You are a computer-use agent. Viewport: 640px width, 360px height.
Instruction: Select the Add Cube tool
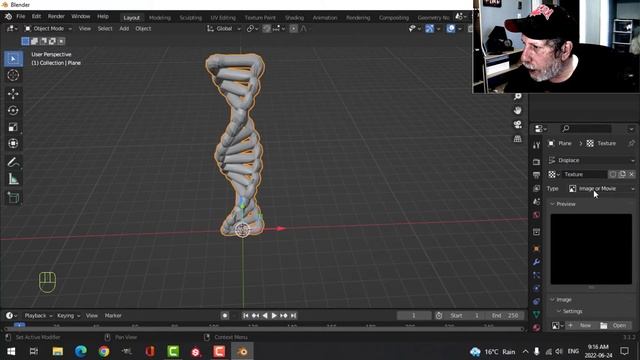pos(13,198)
